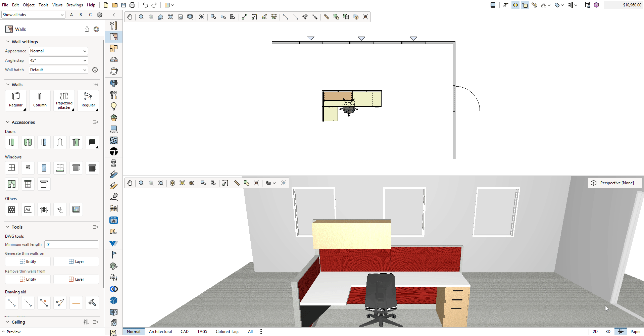644x336 pixels.
Task: Click the open folder icon
Action: 115,5
